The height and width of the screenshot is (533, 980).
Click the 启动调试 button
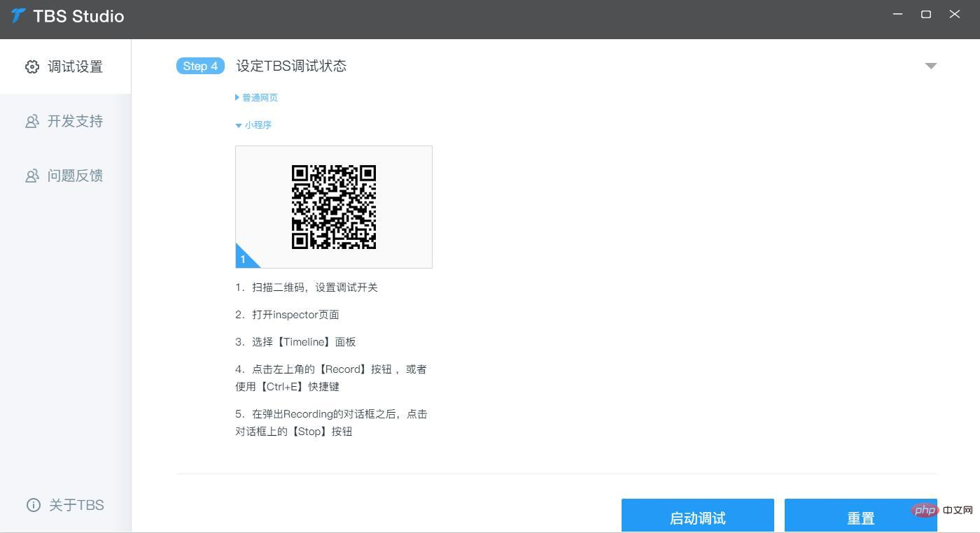698,516
